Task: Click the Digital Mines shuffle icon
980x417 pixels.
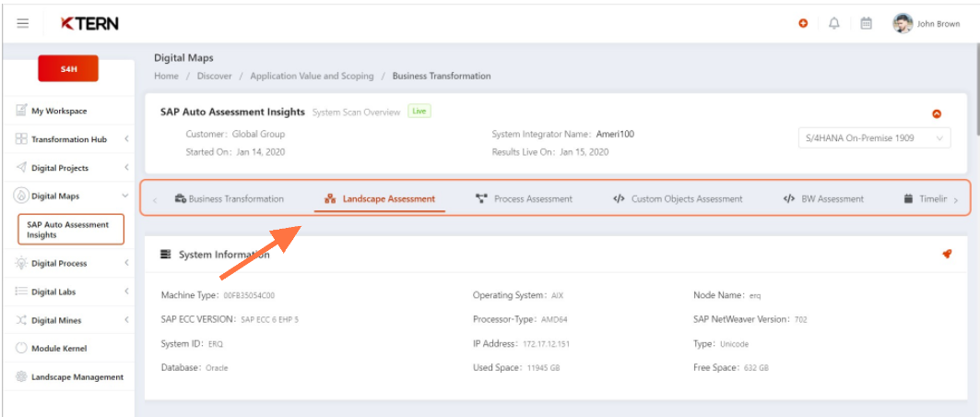Action: [x=21, y=320]
